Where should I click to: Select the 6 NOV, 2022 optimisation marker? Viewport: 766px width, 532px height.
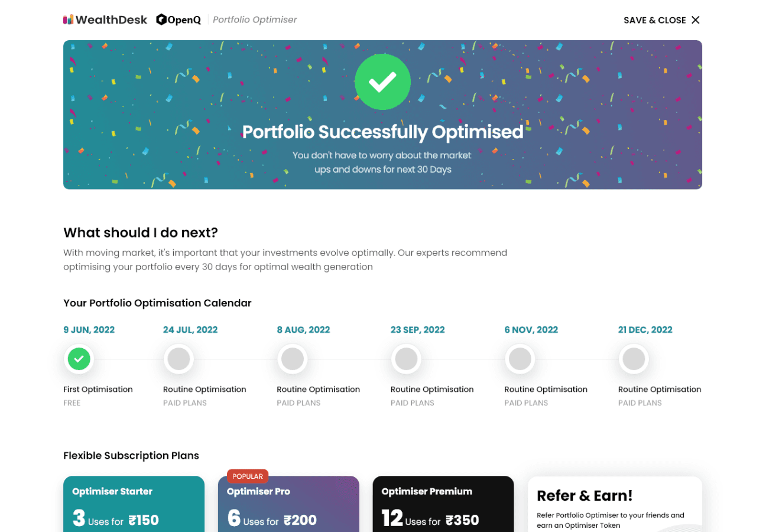[520, 359]
